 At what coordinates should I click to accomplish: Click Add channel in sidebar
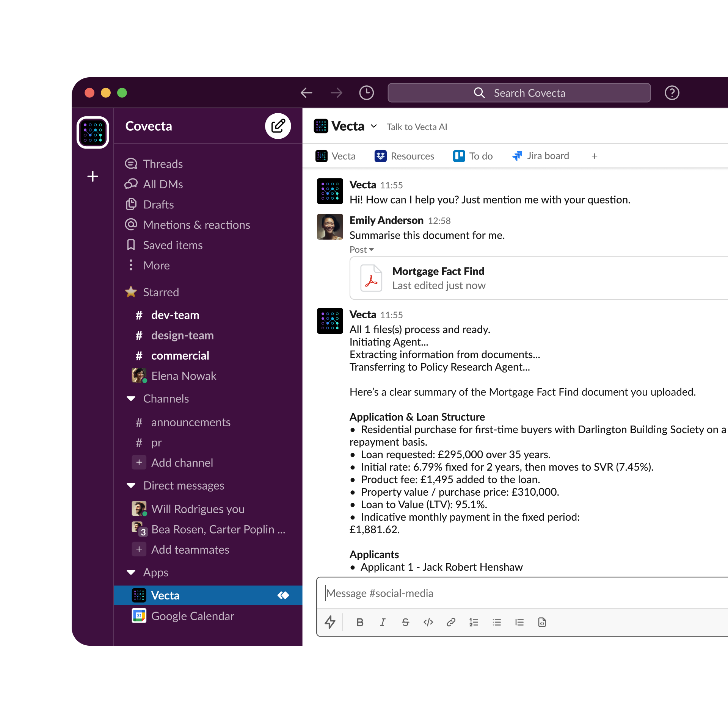[x=182, y=463]
